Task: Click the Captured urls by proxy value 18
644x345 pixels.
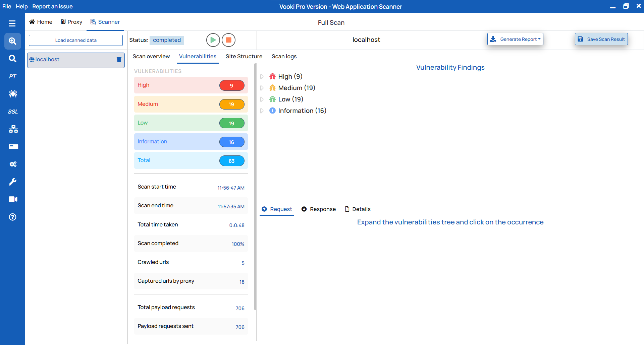Action: (x=242, y=282)
